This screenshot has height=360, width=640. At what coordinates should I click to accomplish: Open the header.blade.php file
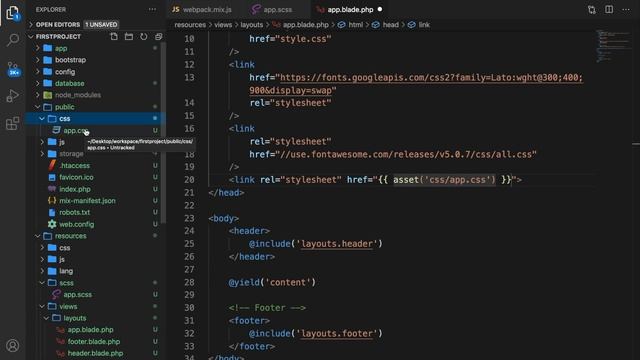pyautogui.click(x=96, y=353)
